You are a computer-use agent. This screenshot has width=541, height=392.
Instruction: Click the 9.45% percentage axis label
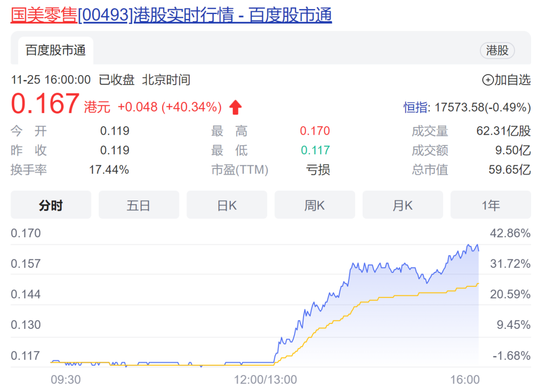pyautogui.click(x=513, y=325)
